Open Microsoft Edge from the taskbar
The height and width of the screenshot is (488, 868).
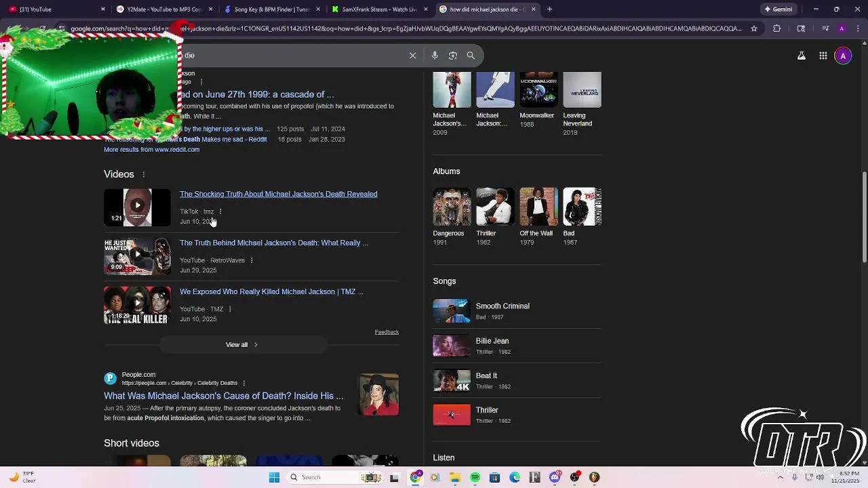click(515, 477)
